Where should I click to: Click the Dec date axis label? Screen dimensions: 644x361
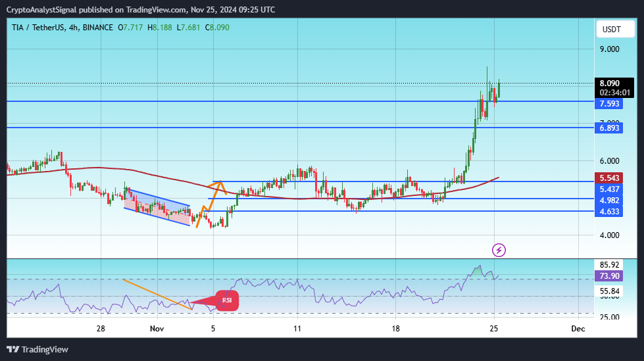coord(578,329)
